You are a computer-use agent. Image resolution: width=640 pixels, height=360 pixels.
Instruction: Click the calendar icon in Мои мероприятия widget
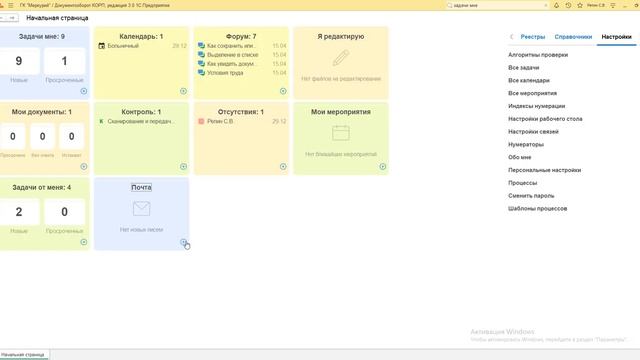coord(341,133)
